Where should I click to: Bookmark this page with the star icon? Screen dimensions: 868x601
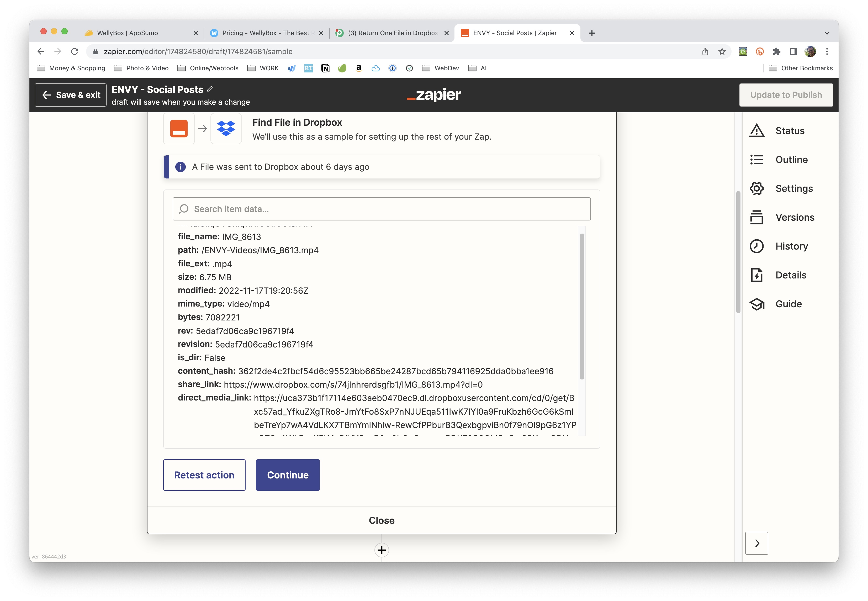tap(722, 52)
